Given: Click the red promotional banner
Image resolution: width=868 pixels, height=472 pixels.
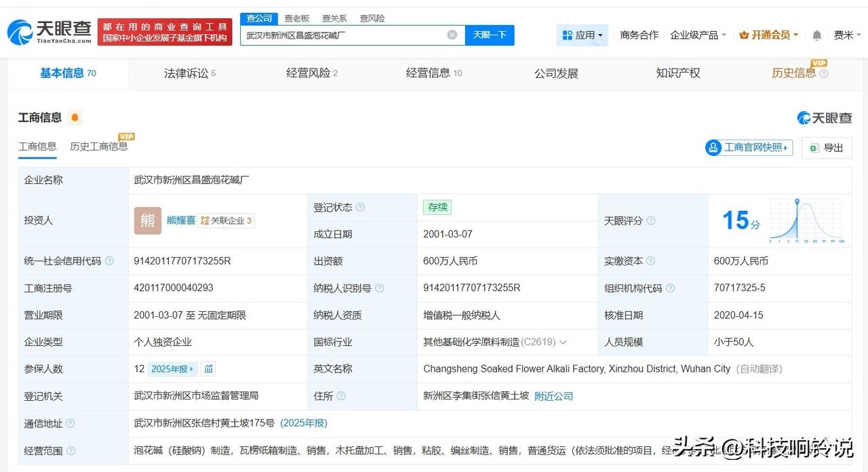Looking at the screenshot, I should (165, 32).
